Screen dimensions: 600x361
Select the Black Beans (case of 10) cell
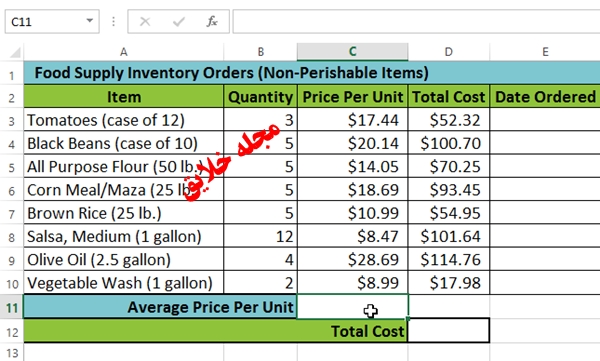pos(124,143)
